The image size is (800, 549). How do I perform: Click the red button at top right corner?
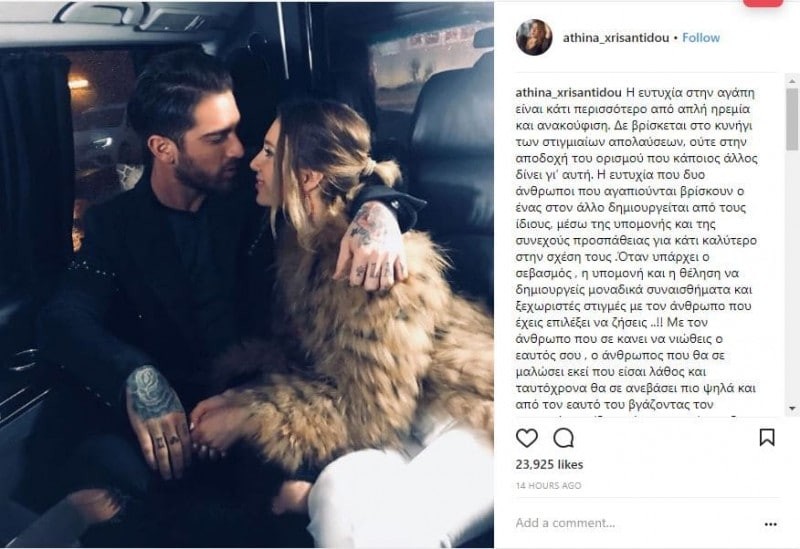[763, 3]
